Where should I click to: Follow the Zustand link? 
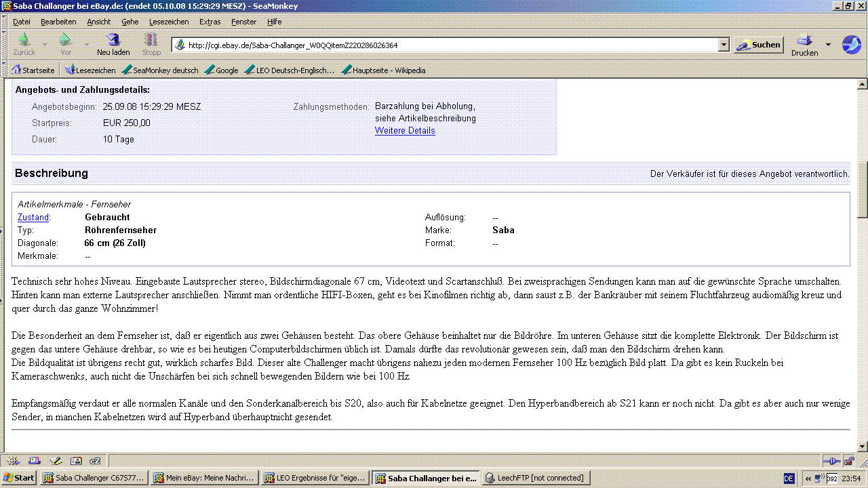33,218
